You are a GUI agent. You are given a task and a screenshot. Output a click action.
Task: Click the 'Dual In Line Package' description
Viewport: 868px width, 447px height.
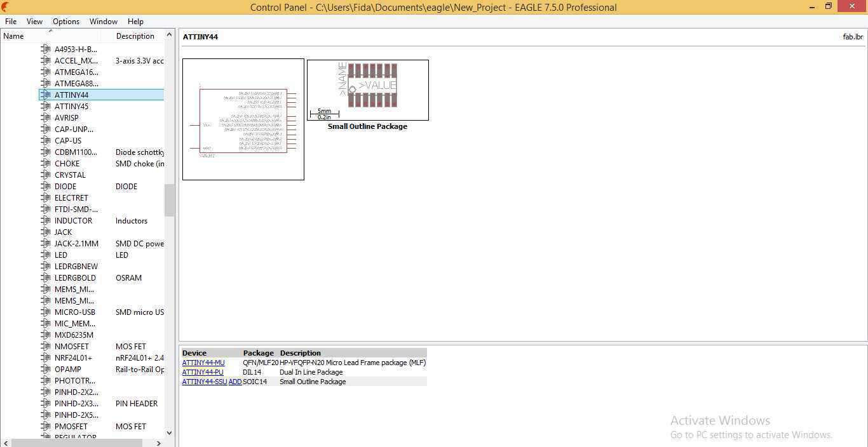[311, 372]
